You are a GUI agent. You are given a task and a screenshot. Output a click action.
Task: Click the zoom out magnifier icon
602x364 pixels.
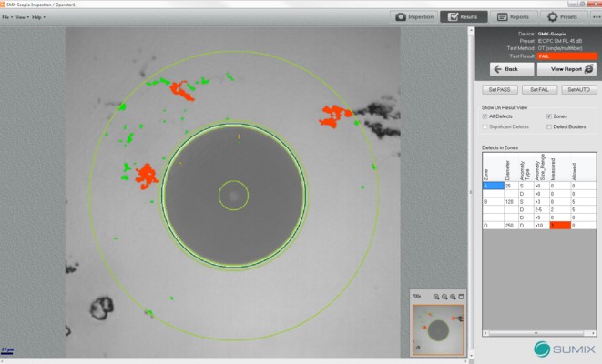[x=444, y=297]
